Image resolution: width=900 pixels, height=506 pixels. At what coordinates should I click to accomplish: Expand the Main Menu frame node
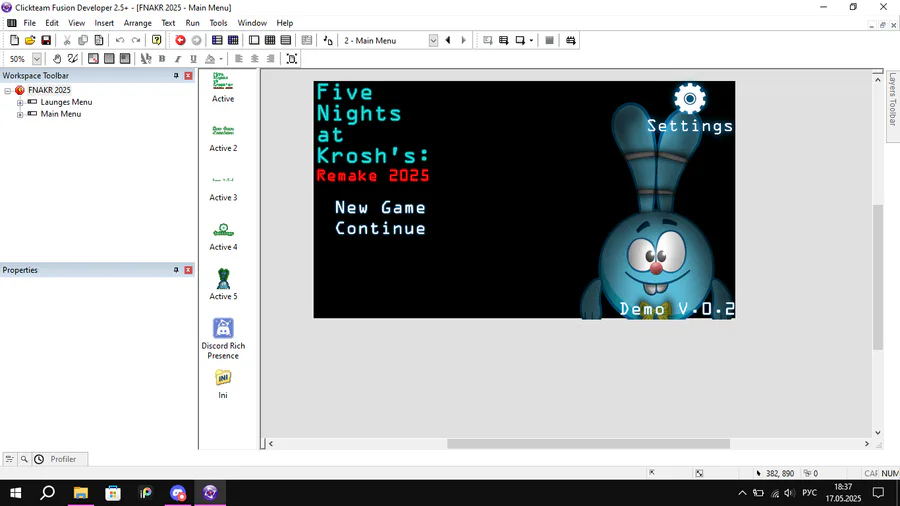click(20, 115)
